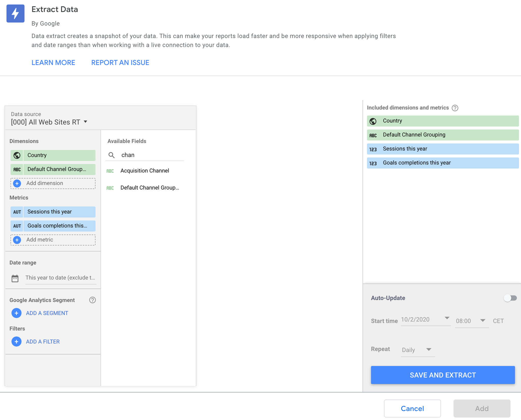Click globe icon in included Country row
This screenshot has width=521, height=420.
[x=373, y=121]
